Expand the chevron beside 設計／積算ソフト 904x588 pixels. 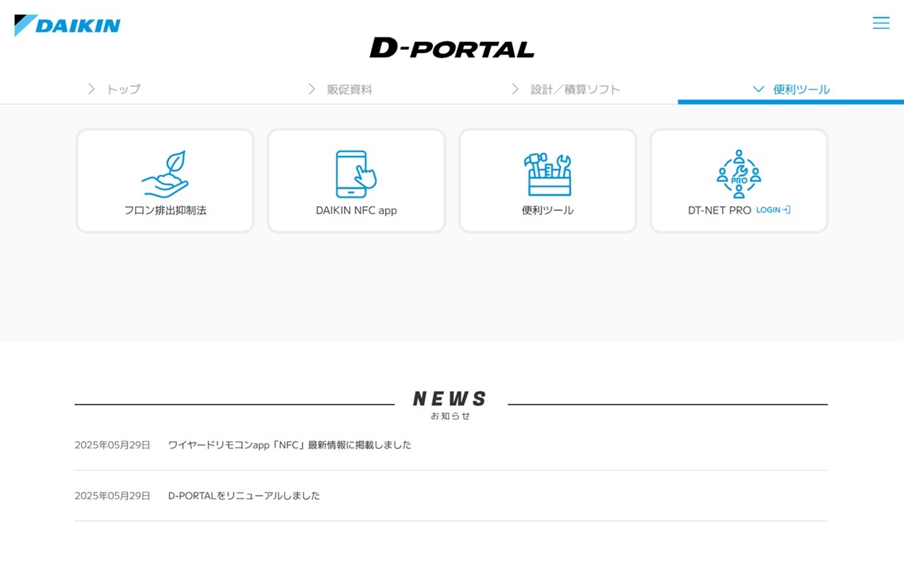click(x=515, y=89)
